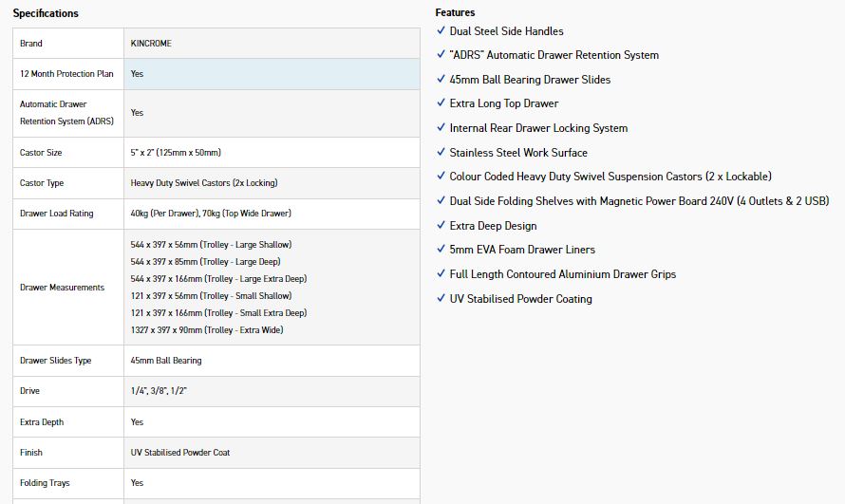Screen dimensions: 845x504
Task: Select the Heavy Duty Swivel Castors value
Action: pyautogui.click(x=204, y=183)
